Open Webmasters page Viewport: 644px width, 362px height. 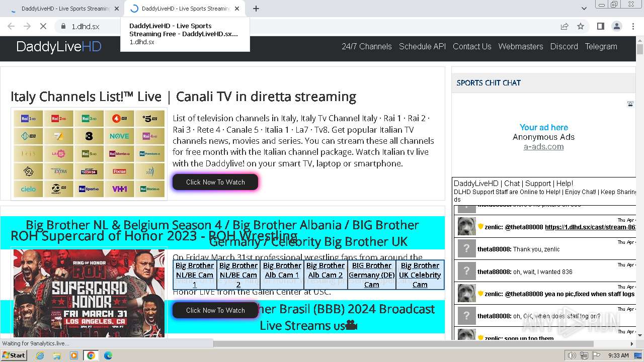click(x=521, y=46)
